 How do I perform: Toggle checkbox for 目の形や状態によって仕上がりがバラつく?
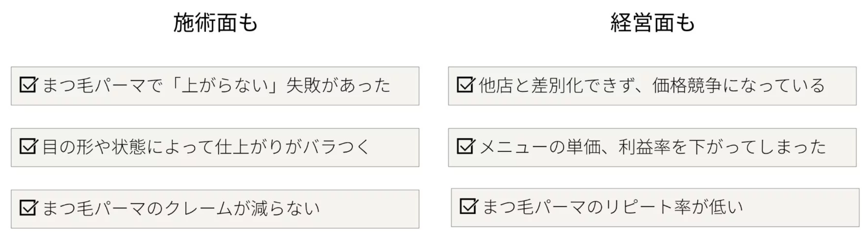coord(28,147)
